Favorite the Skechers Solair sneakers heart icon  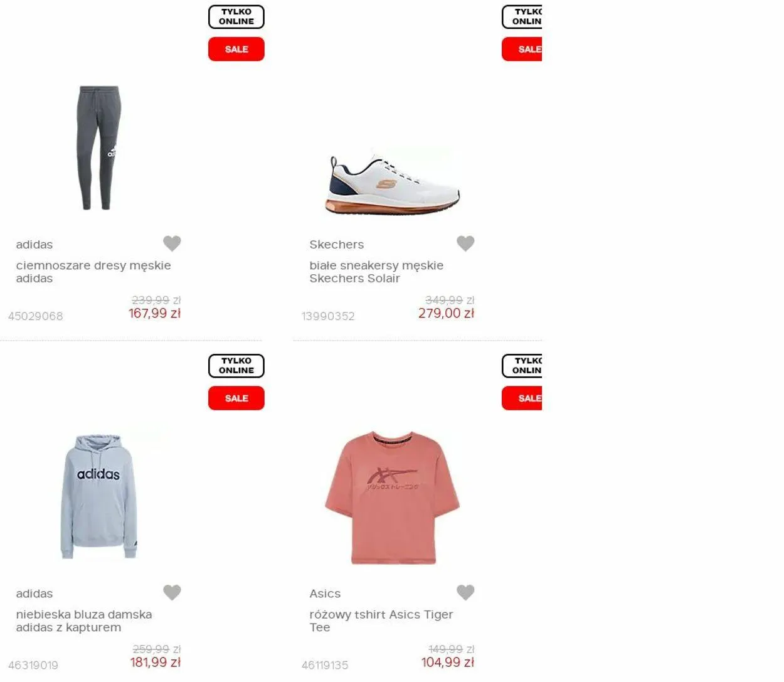(465, 243)
